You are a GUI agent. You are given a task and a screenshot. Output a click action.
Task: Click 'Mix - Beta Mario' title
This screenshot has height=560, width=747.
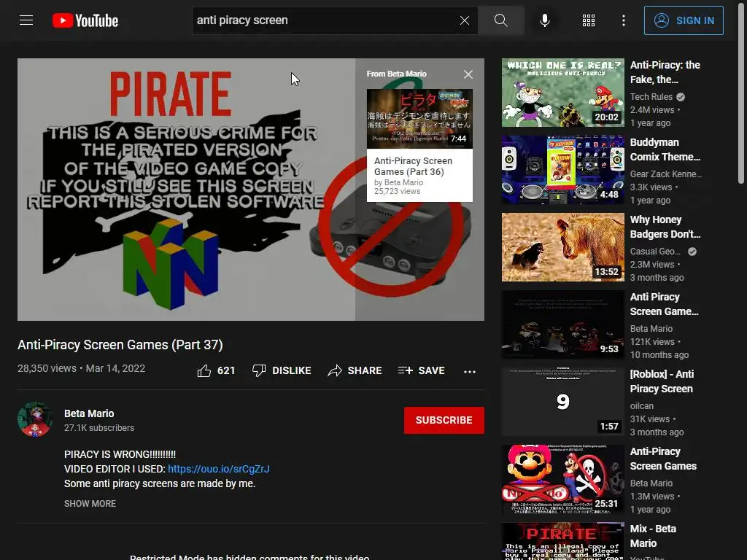pyautogui.click(x=653, y=536)
